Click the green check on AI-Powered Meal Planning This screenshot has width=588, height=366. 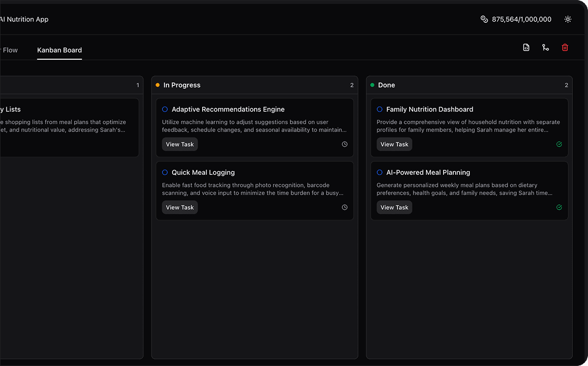coord(559,207)
